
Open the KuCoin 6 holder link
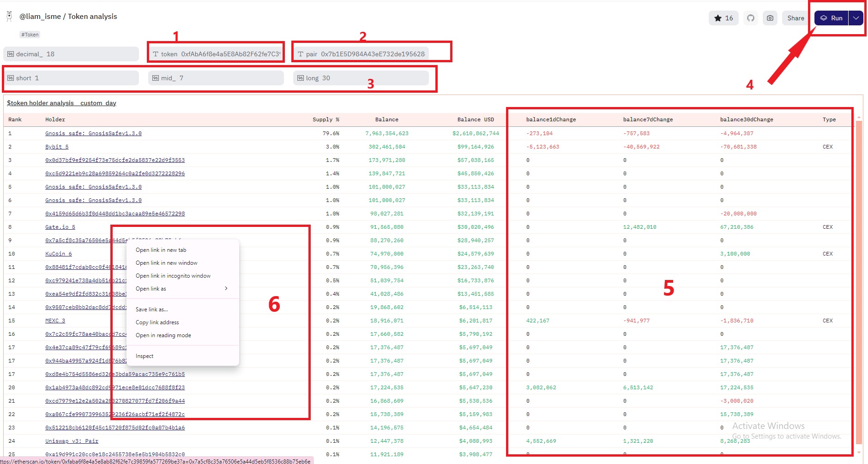pyautogui.click(x=58, y=253)
